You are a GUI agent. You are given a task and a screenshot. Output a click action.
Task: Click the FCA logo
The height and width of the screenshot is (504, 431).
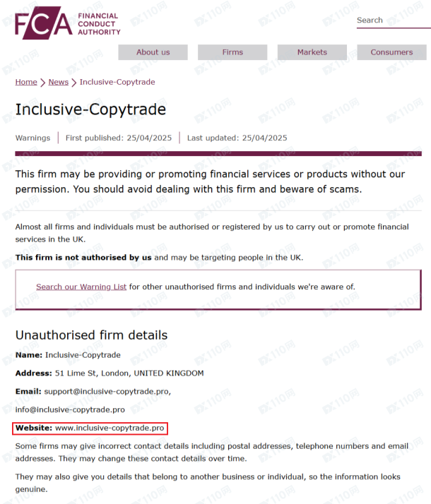click(x=43, y=23)
